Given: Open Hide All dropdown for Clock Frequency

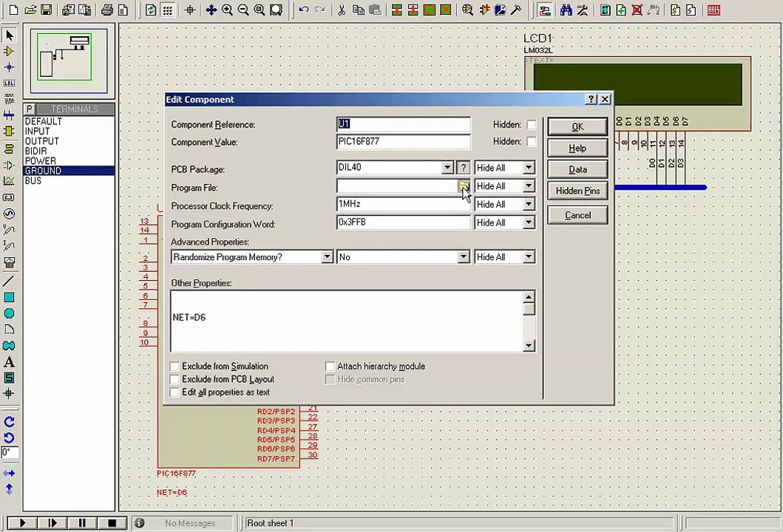Looking at the screenshot, I should click(x=529, y=204).
